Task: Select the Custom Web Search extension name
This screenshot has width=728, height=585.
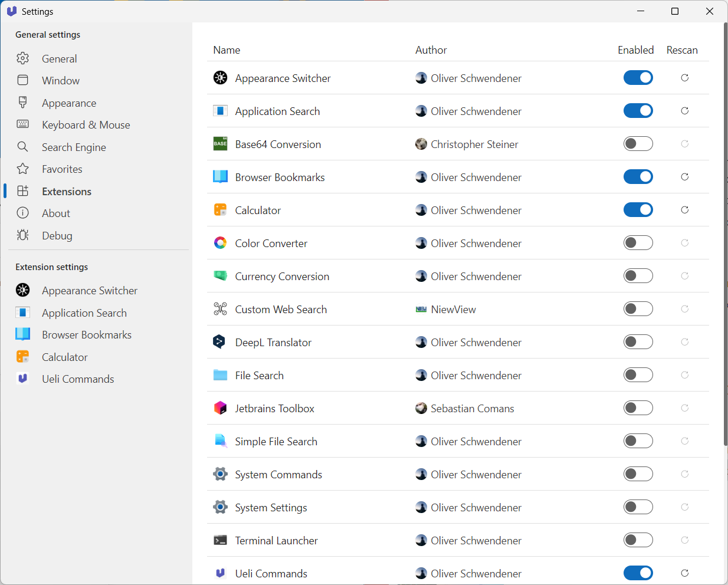Action: (281, 310)
